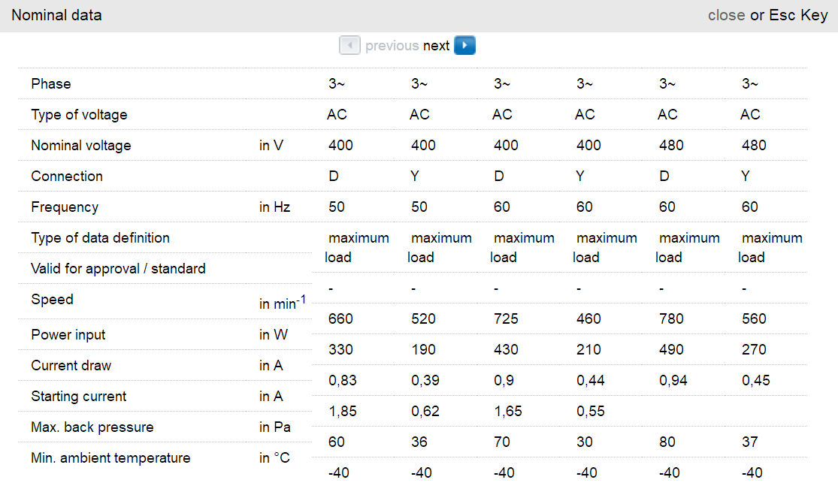Click the 'Nominal voltage' row label

click(80, 146)
